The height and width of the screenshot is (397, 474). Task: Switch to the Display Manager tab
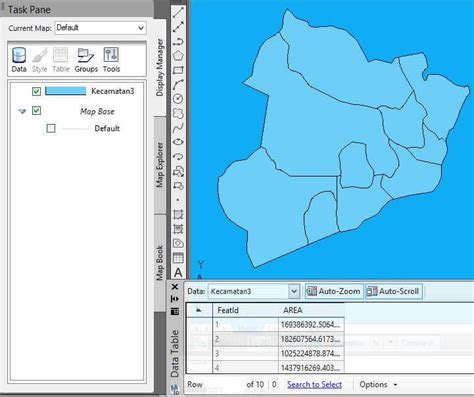point(160,68)
